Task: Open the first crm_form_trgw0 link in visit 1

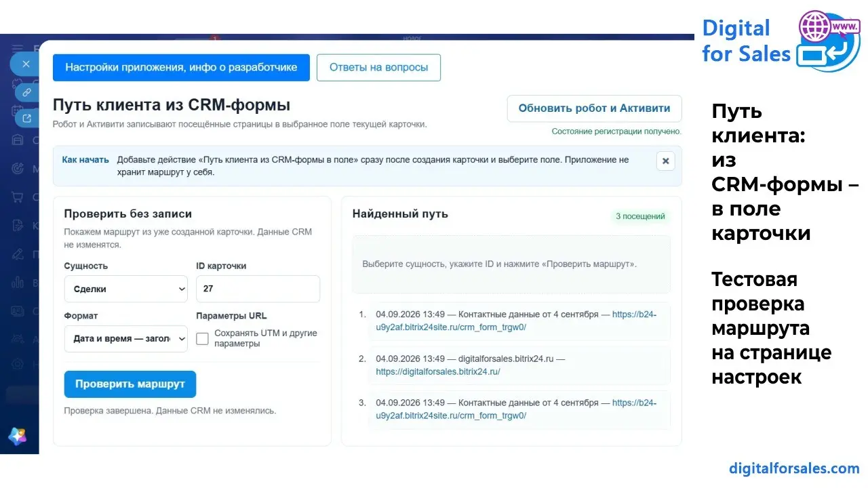Action: click(x=516, y=321)
